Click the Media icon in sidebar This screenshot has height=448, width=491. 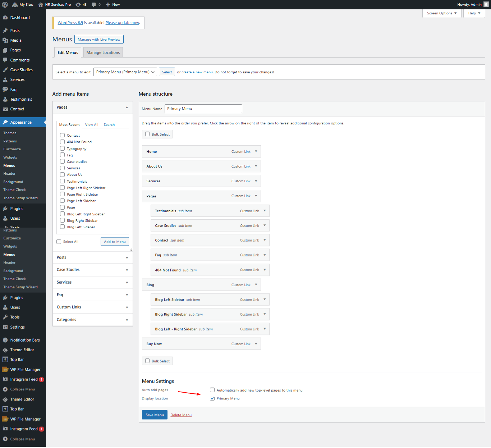[x=5, y=40]
